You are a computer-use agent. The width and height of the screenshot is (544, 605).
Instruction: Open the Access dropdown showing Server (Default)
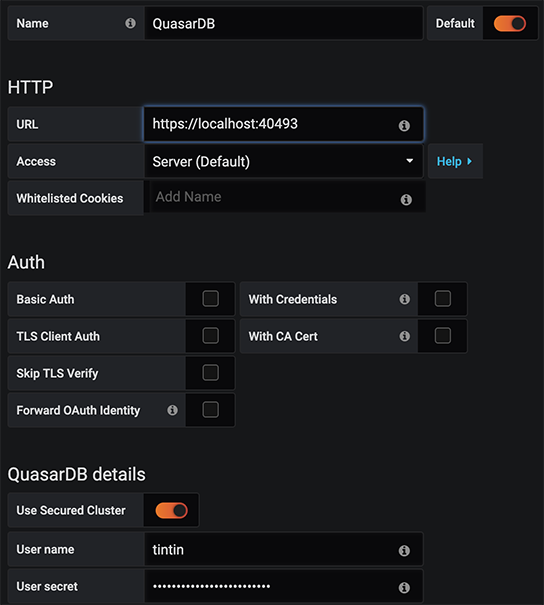(284, 161)
